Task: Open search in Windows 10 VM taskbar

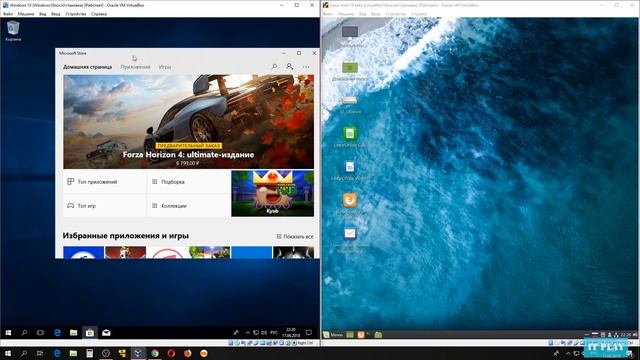Action: coord(24,333)
